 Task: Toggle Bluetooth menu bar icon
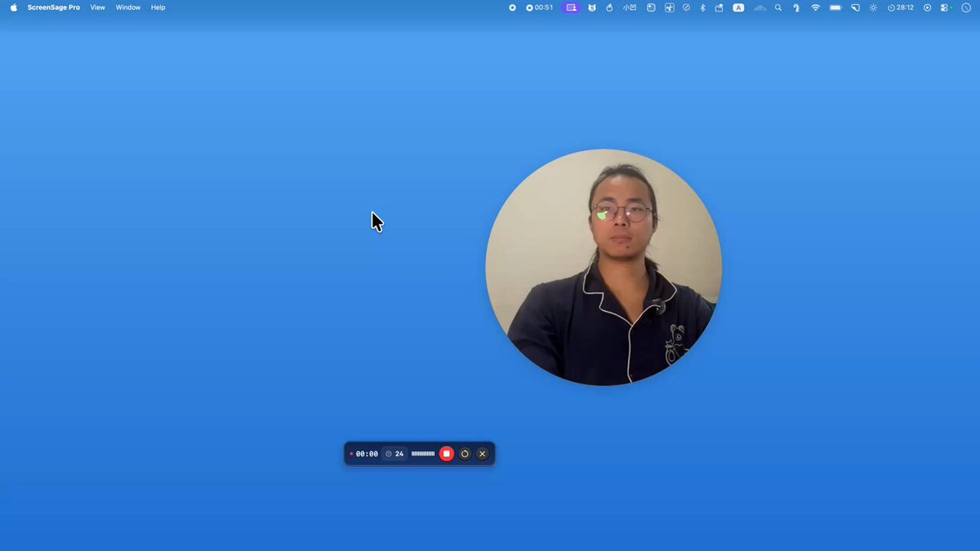pyautogui.click(x=703, y=7)
